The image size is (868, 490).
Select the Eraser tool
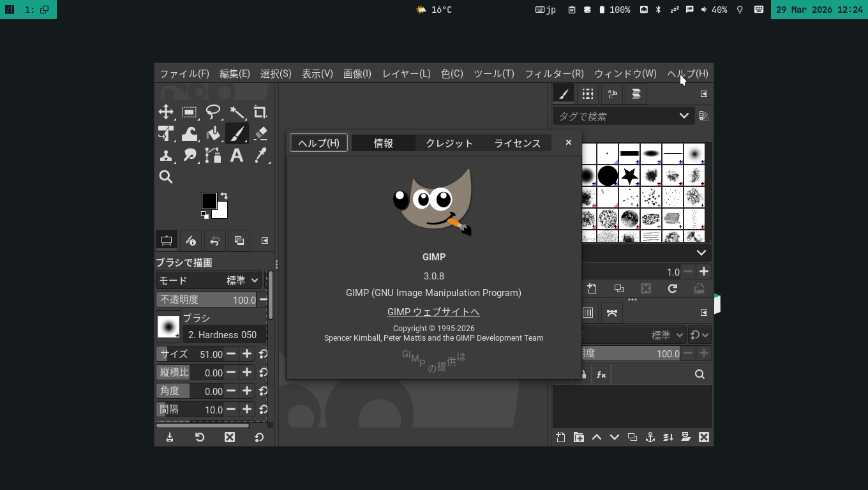pyautogui.click(x=260, y=134)
